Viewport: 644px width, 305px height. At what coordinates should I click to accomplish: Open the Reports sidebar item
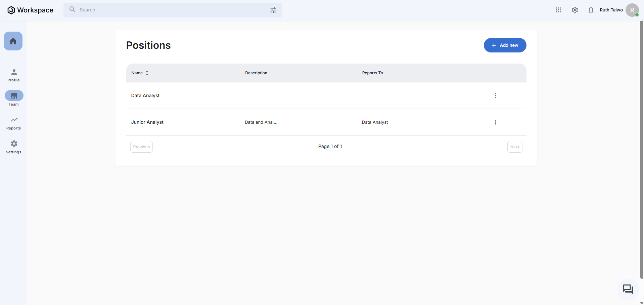tap(14, 123)
